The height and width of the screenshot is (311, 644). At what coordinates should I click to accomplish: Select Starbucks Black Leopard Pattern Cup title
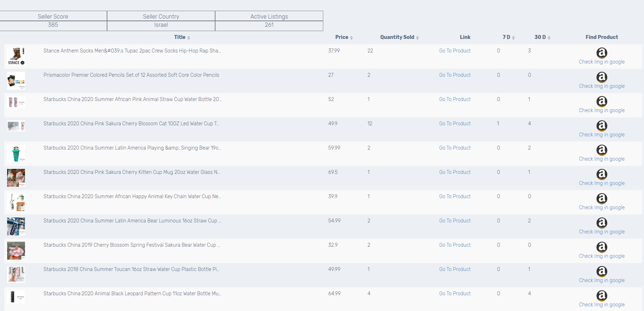pyautogui.click(x=132, y=294)
